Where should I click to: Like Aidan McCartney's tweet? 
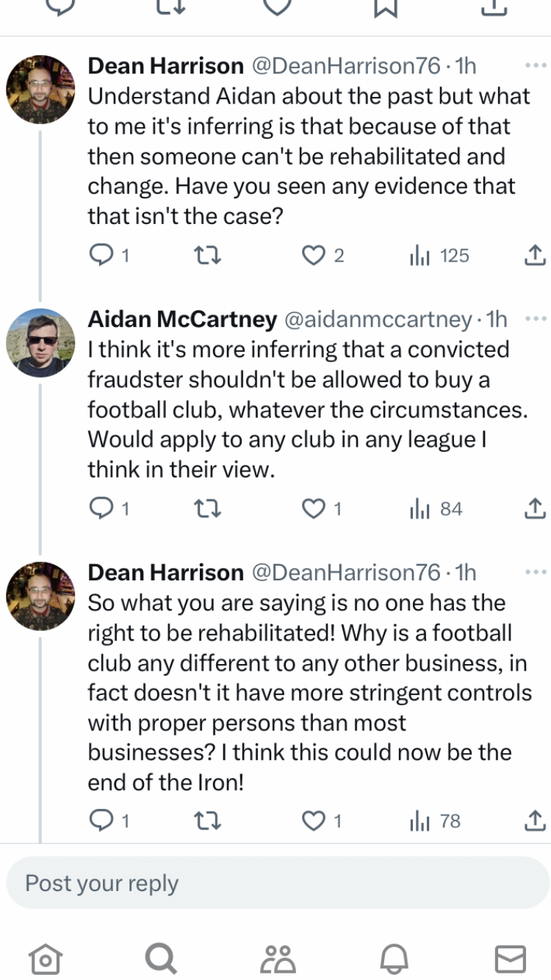click(314, 508)
